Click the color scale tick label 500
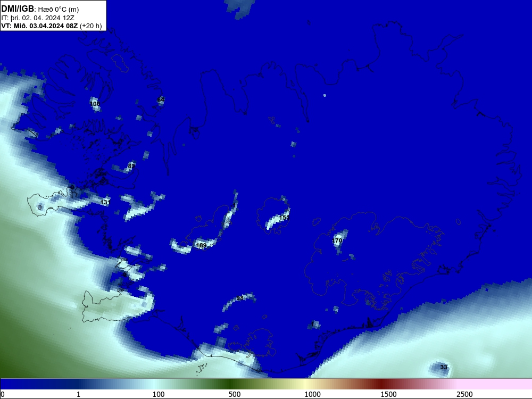The image size is (532, 399). (235, 394)
